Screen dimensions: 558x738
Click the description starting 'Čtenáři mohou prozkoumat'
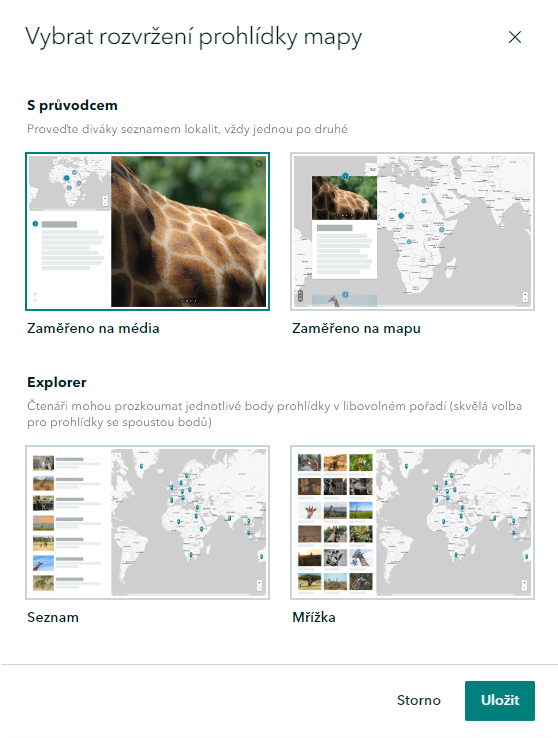pos(274,414)
